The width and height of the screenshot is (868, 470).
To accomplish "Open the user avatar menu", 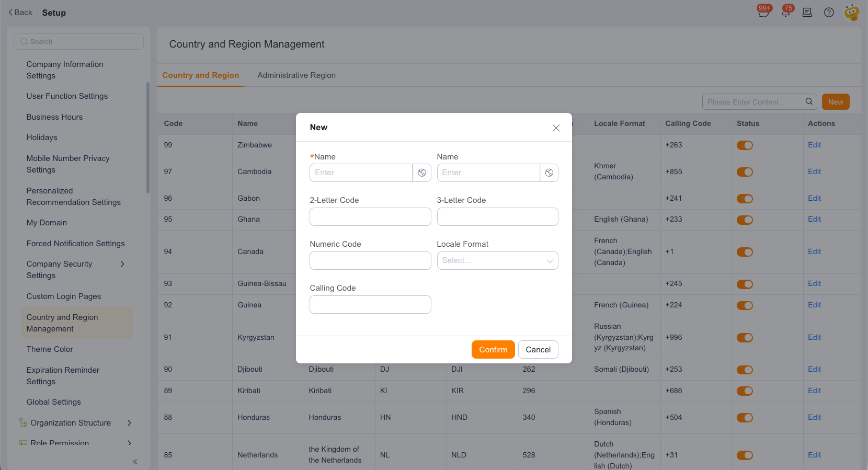I will click(852, 13).
